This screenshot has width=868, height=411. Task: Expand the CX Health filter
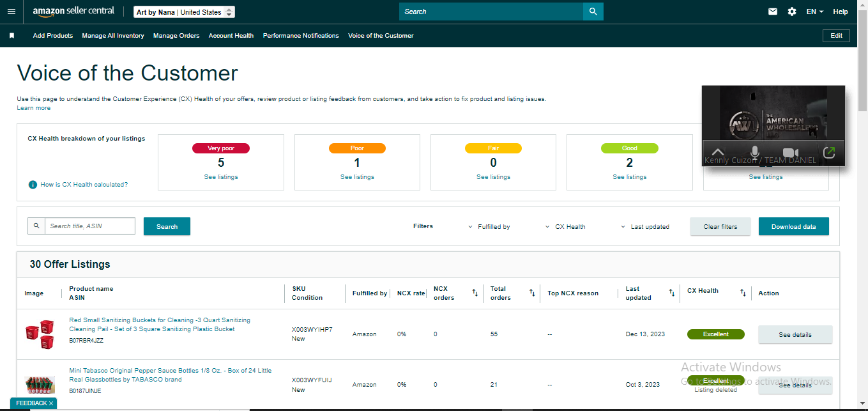click(x=565, y=226)
